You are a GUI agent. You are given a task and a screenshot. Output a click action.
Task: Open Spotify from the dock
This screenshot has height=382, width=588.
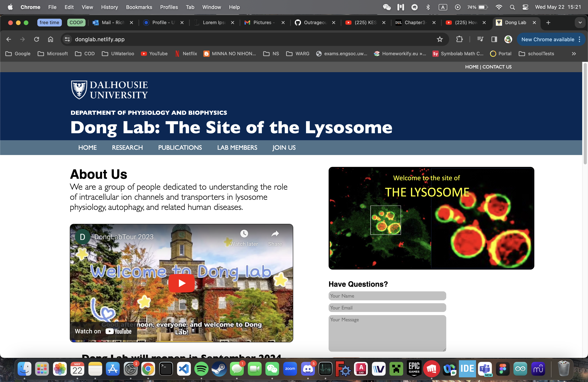201,369
